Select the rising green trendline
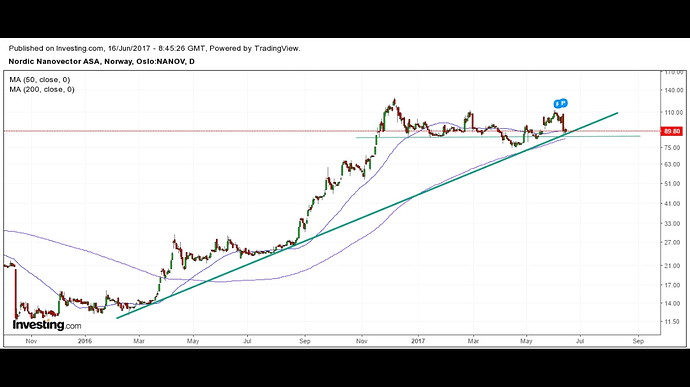The image size is (690, 387). (x=367, y=216)
